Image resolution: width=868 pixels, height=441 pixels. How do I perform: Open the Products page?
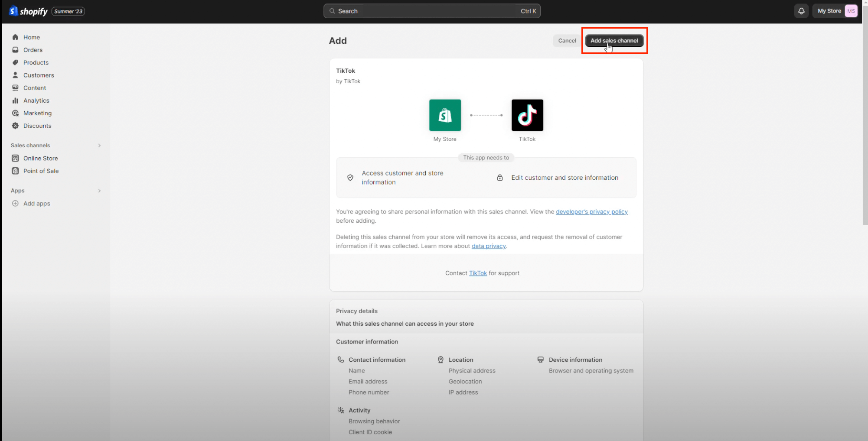click(36, 62)
